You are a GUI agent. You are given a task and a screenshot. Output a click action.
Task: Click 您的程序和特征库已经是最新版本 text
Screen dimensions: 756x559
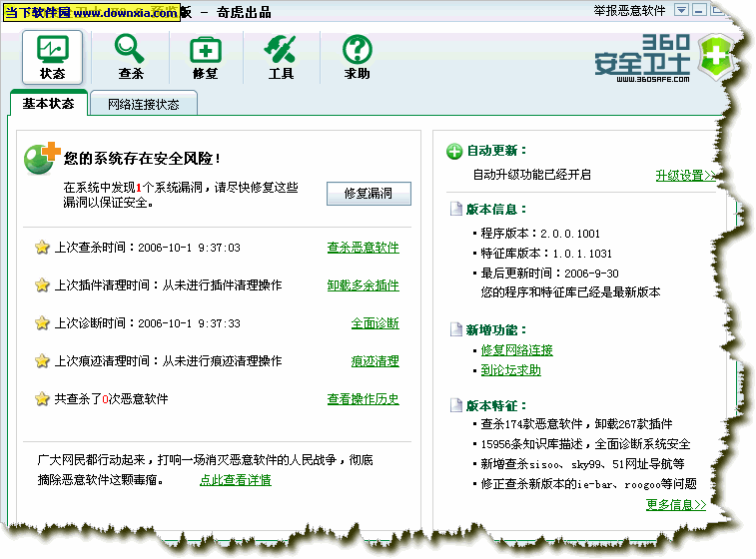(x=570, y=292)
